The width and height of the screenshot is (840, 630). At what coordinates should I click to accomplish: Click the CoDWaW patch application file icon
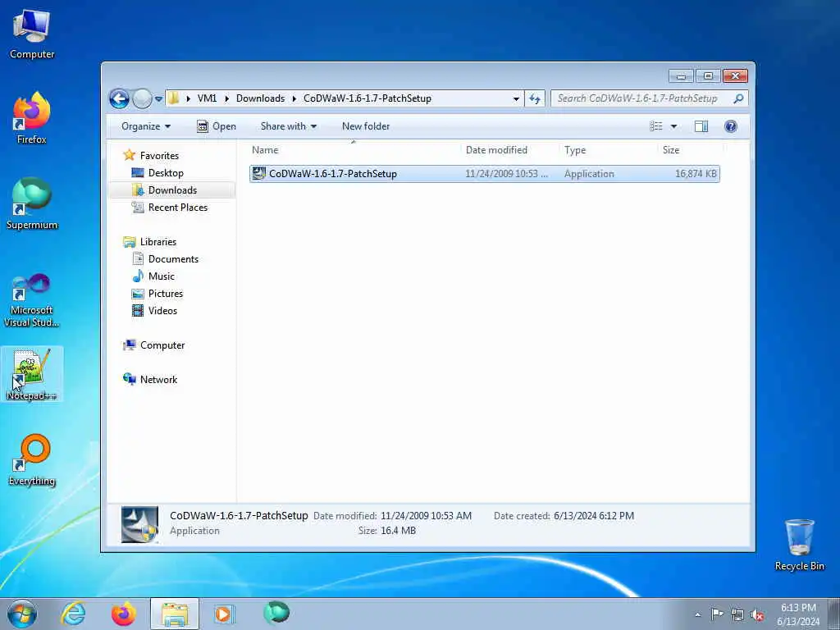pos(259,174)
